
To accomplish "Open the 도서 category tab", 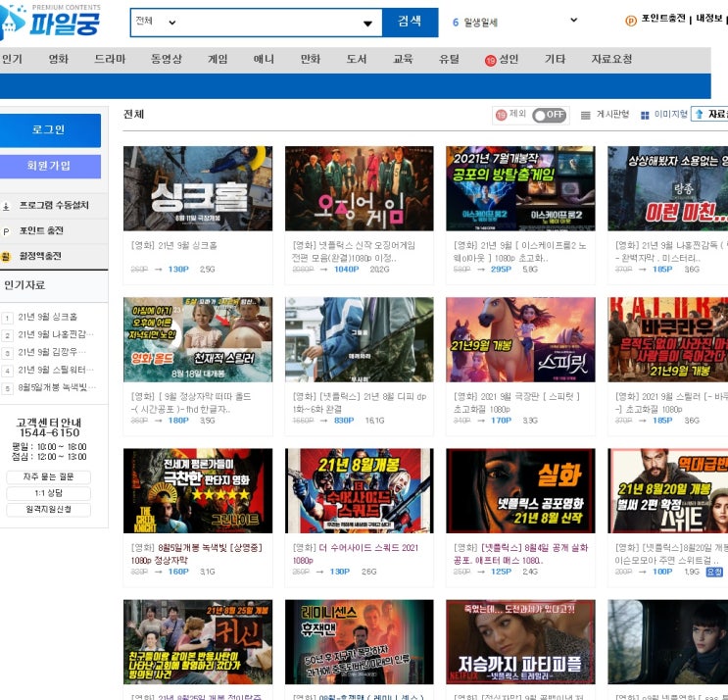I will 357,60.
